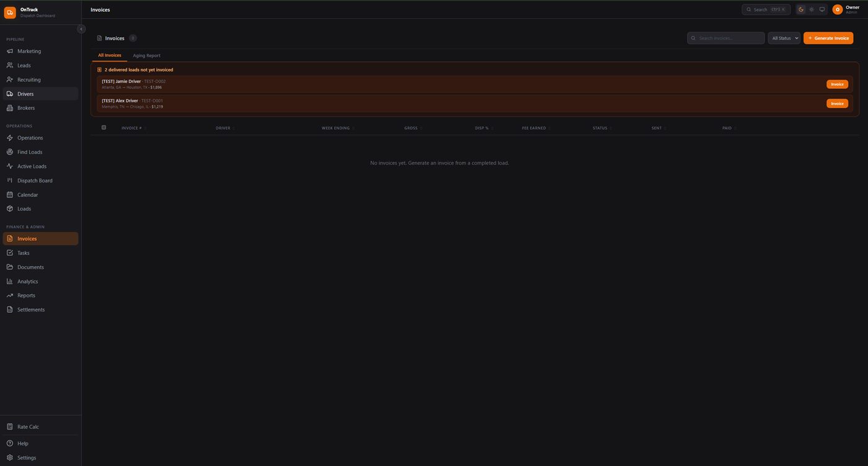Sort by GROSS column
The image size is (868, 466).
(413, 128)
